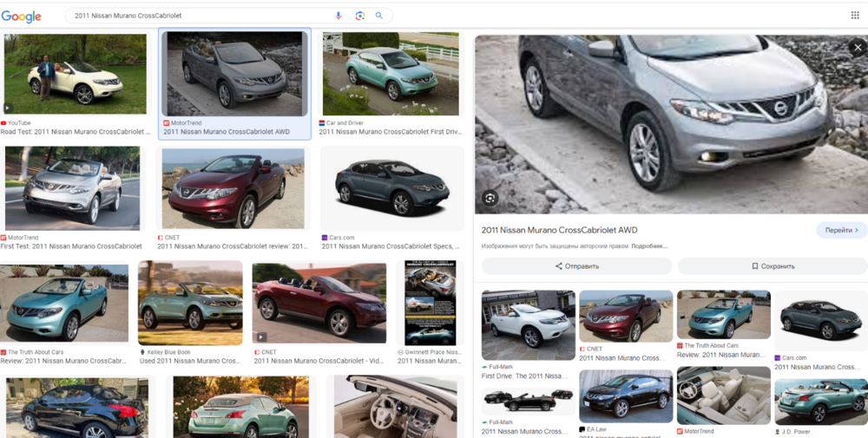
Task: Close the image preview panel
Action: tap(858, 48)
